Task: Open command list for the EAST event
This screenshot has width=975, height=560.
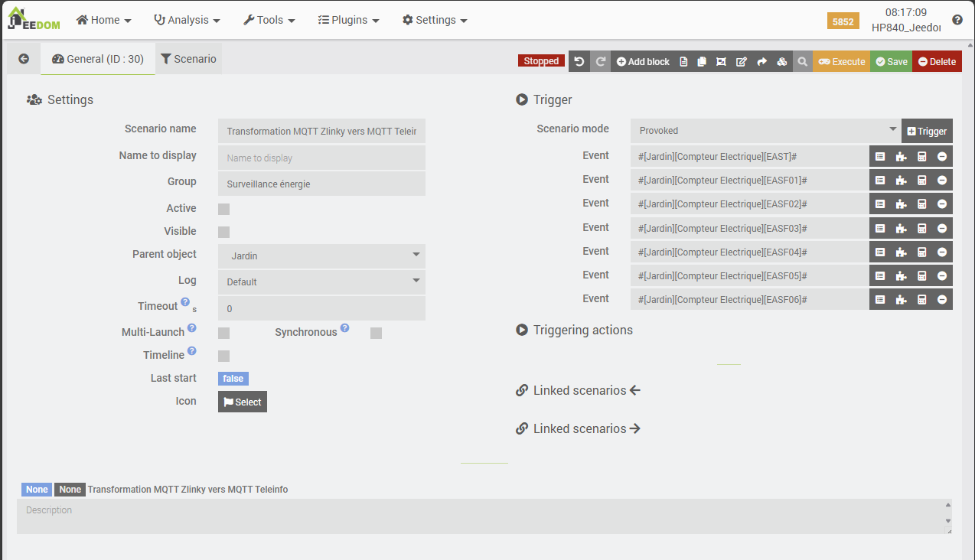Action: point(880,156)
